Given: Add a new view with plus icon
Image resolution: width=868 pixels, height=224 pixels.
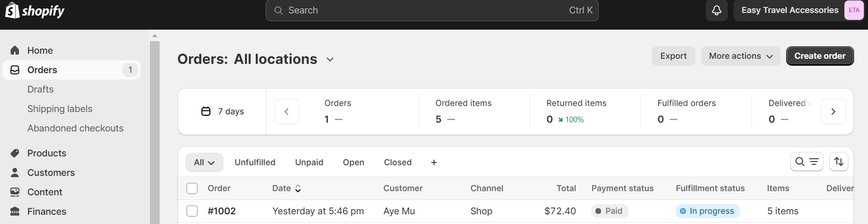Looking at the screenshot, I should click(x=434, y=162).
